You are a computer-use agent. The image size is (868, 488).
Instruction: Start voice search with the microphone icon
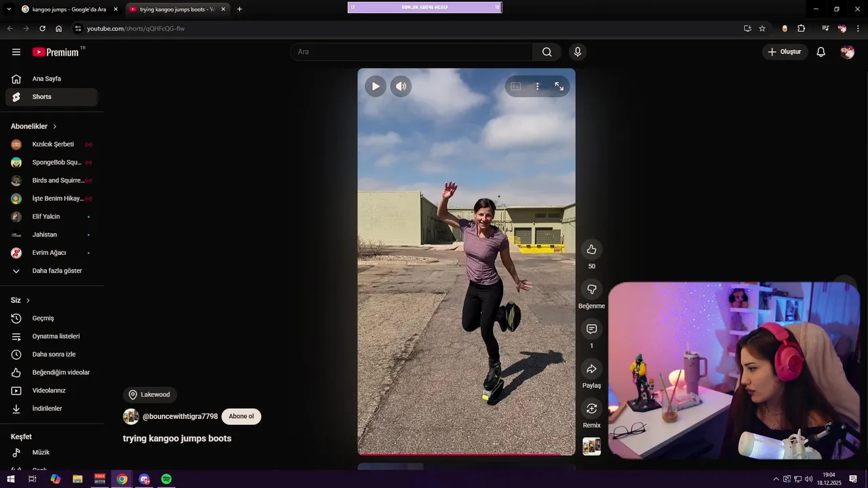pyautogui.click(x=578, y=52)
